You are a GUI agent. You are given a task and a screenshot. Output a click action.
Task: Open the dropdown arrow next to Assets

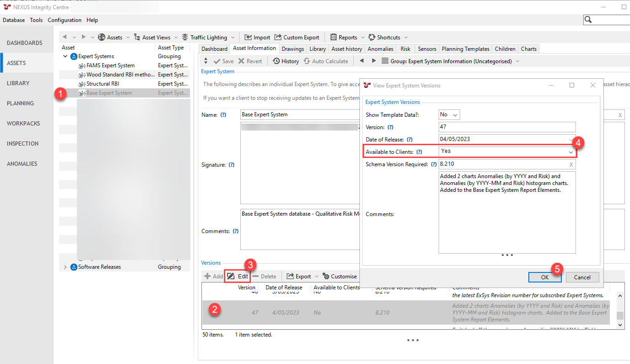click(x=128, y=38)
